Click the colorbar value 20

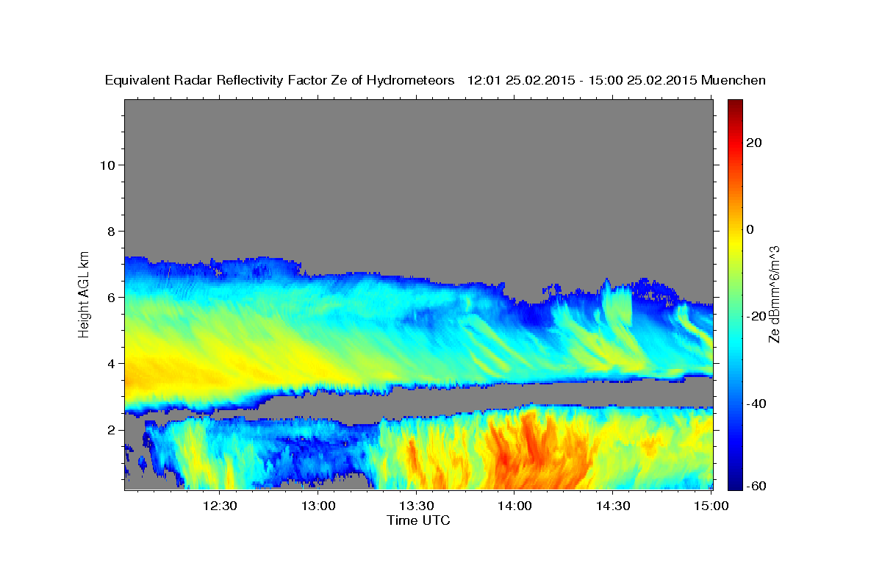pyautogui.click(x=754, y=143)
